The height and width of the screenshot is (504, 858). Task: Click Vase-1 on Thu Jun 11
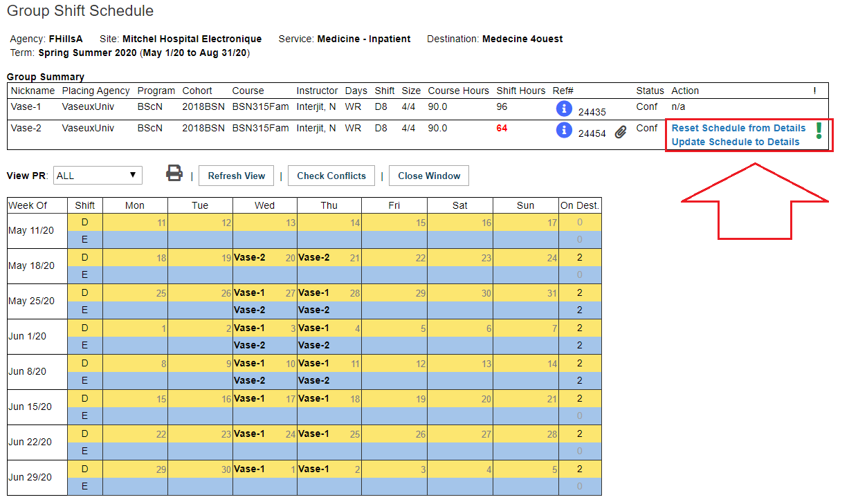click(x=314, y=363)
